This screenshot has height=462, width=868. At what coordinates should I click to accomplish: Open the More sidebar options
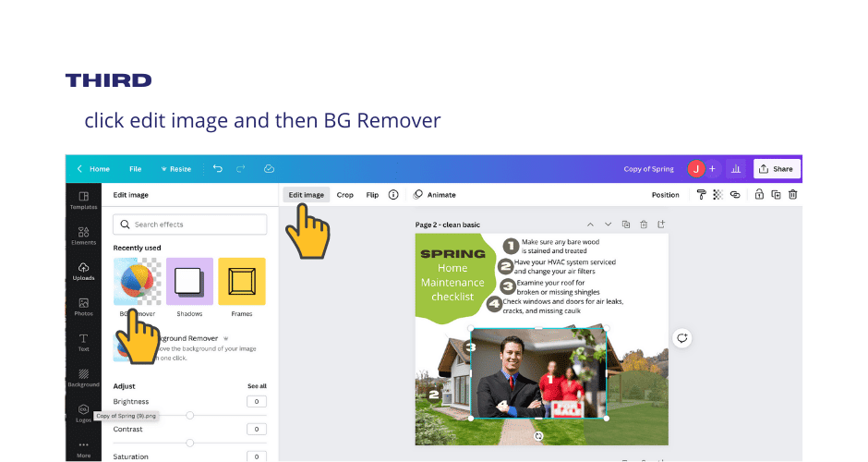84,449
